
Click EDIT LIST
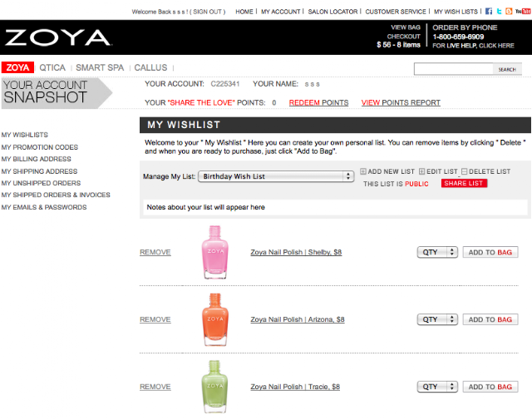point(441,171)
